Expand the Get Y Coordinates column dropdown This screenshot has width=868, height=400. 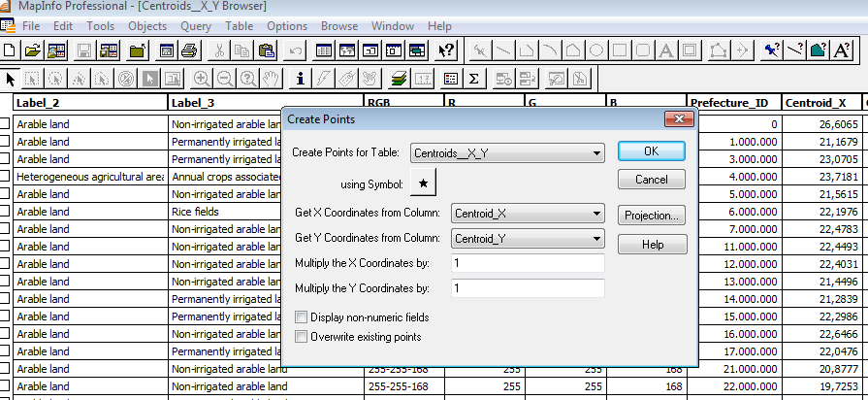(x=596, y=239)
